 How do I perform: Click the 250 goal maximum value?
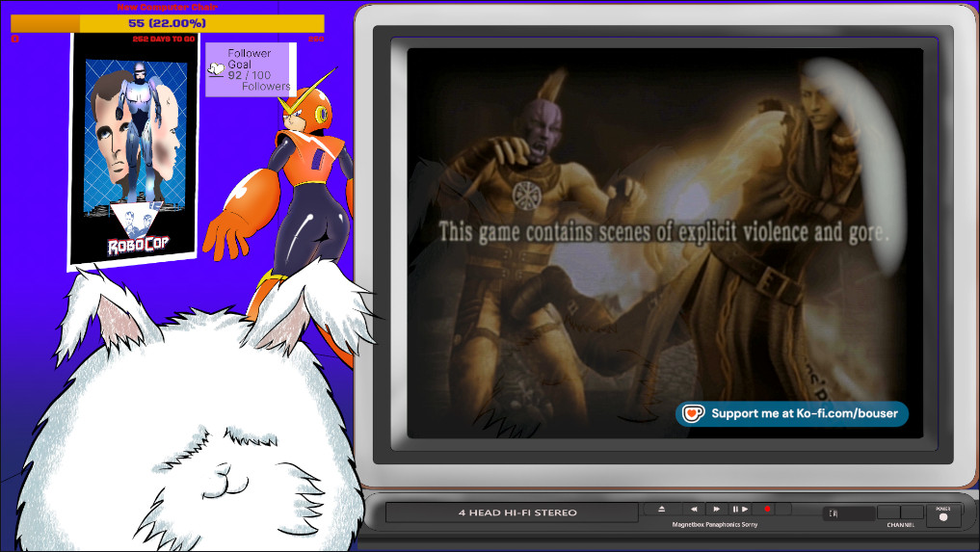click(316, 39)
